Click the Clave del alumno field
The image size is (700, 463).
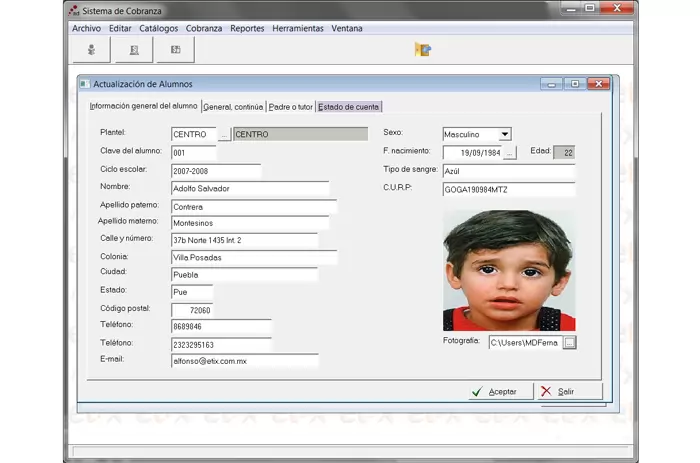pyautogui.click(x=194, y=153)
